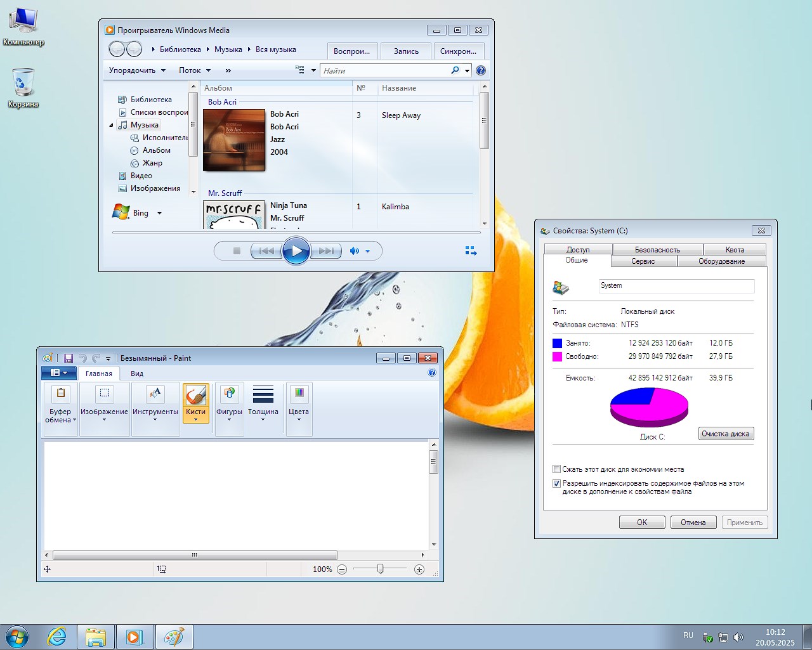Open the Paint application menu button
The image size is (812, 650).
point(59,373)
